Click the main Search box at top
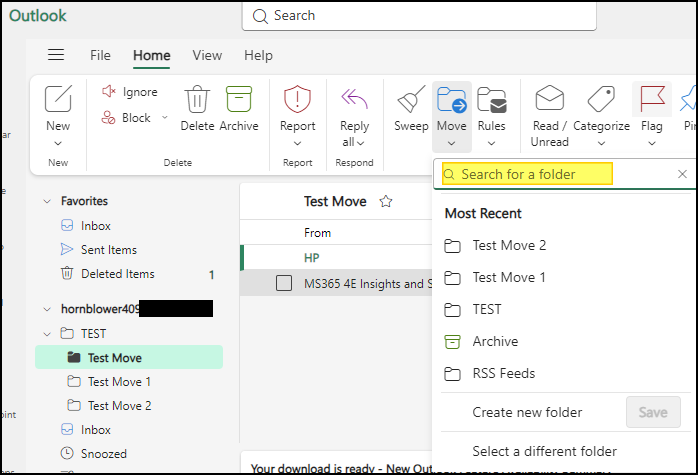The image size is (698, 475). click(419, 16)
